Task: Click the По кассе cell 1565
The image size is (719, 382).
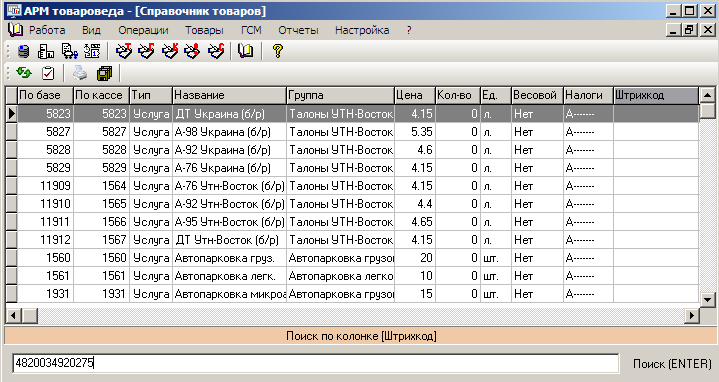Action: point(101,204)
